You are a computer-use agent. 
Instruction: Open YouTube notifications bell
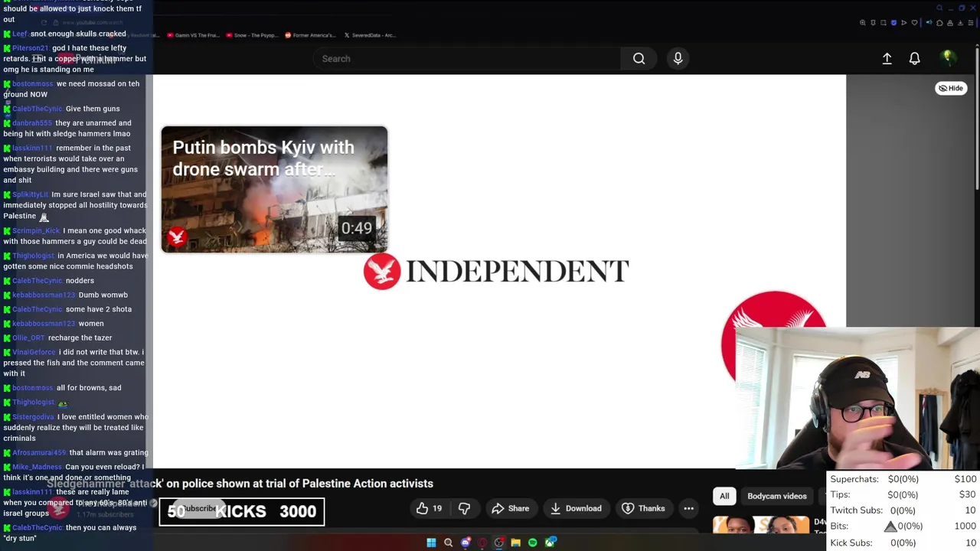coord(914,58)
